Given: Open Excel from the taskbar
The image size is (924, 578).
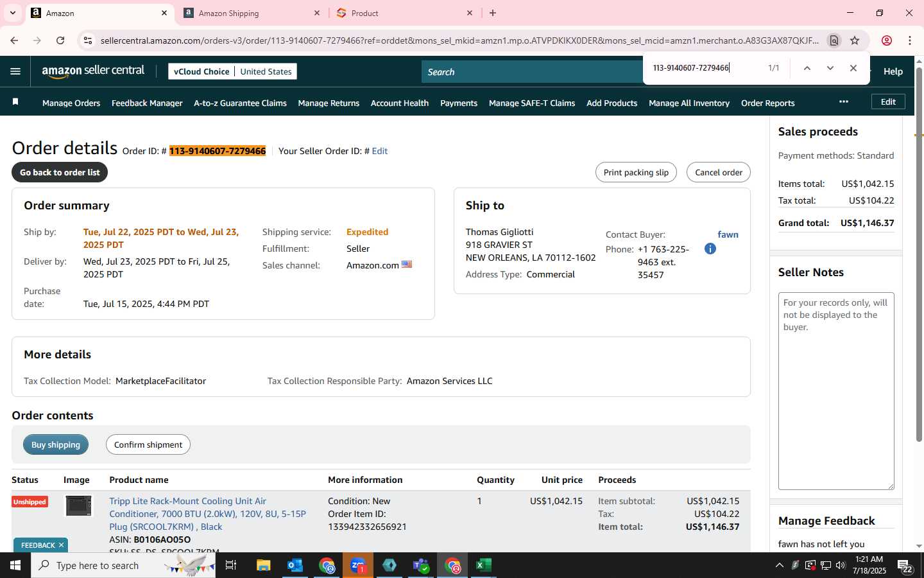Looking at the screenshot, I should click(484, 565).
